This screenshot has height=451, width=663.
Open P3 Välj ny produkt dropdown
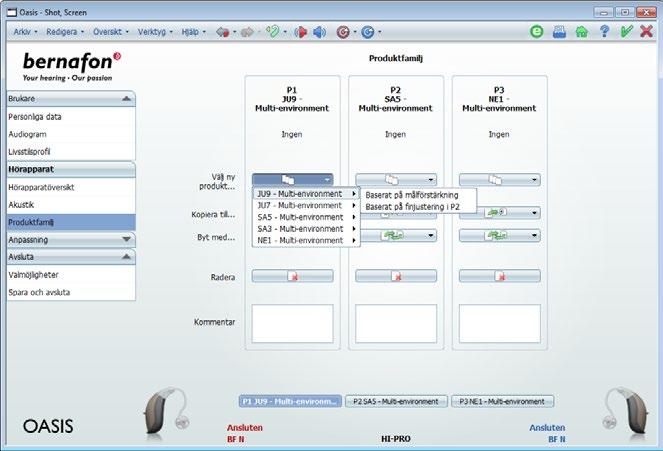(499, 180)
